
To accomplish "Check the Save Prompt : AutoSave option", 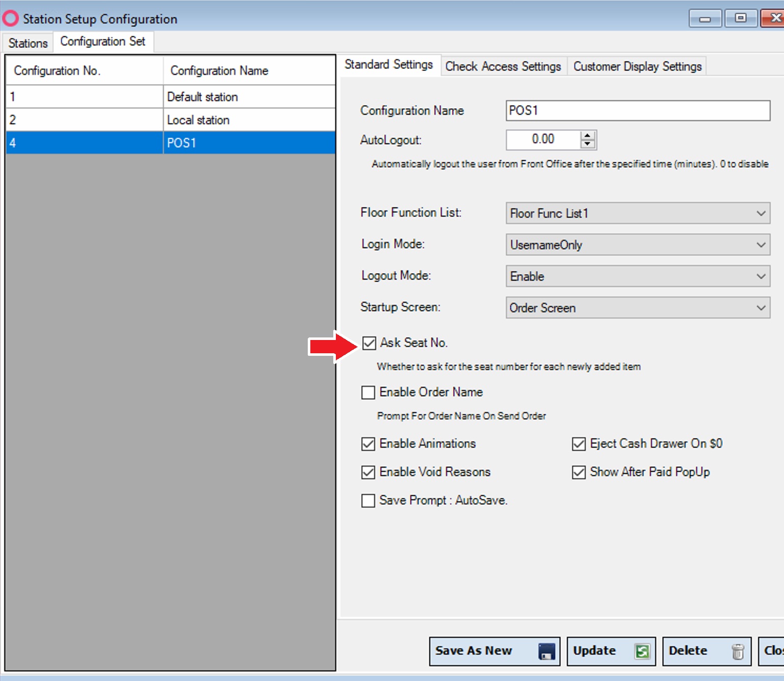I will pyautogui.click(x=368, y=501).
